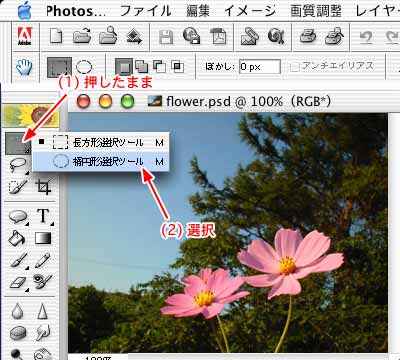The width and height of the screenshot is (400, 360).
Task: Select the Eraser tool
Action: [18, 283]
